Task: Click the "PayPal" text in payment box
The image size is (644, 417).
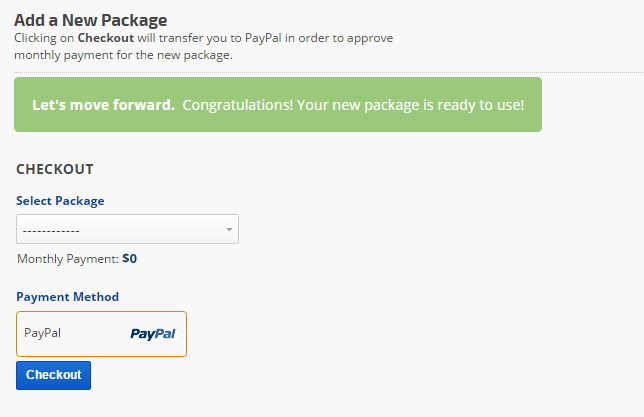Action: 43,333
